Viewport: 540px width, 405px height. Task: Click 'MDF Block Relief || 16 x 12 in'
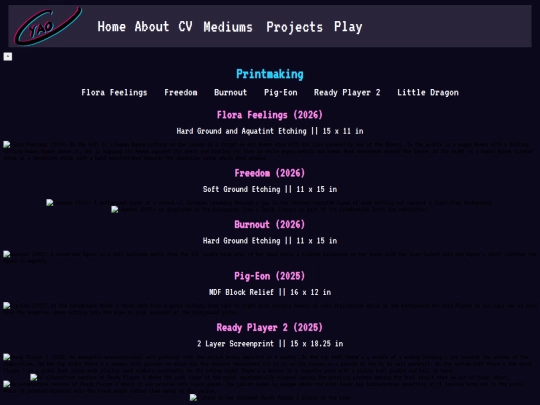270,292
